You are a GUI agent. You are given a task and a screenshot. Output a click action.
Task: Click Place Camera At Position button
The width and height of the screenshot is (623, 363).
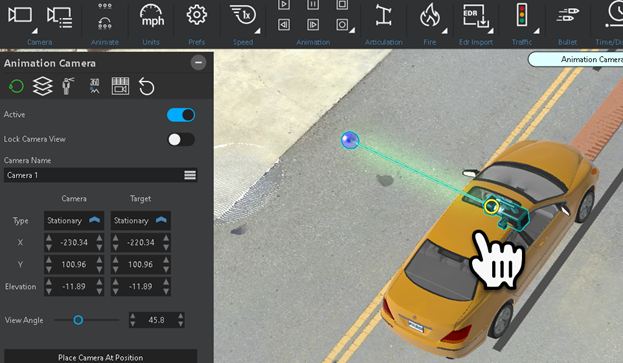tap(101, 357)
